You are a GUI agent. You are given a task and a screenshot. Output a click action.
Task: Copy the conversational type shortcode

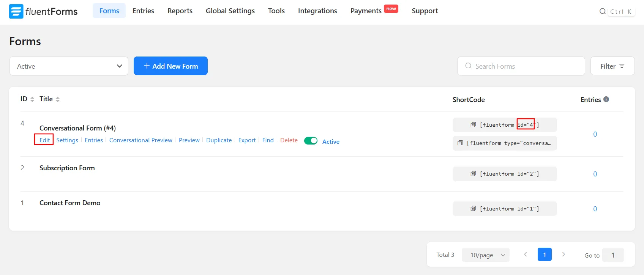click(460, 143)
